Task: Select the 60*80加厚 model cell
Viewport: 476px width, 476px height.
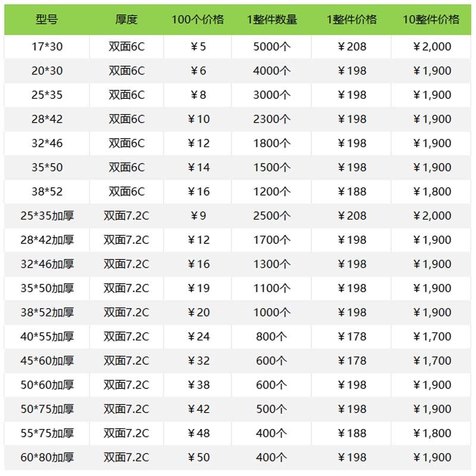Action: (47, 457)
